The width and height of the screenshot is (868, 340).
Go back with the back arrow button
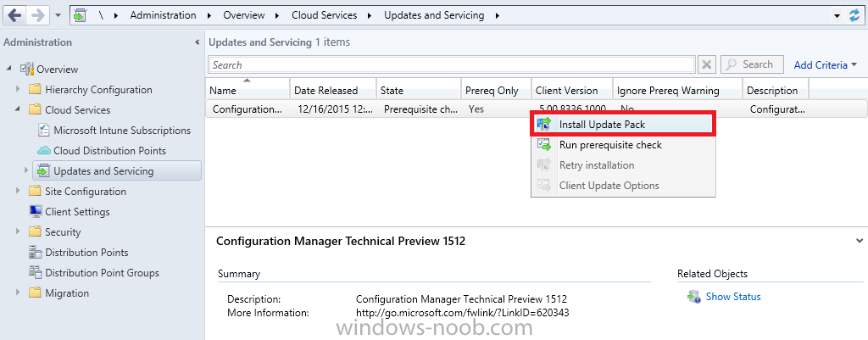(x=15, y=15)
